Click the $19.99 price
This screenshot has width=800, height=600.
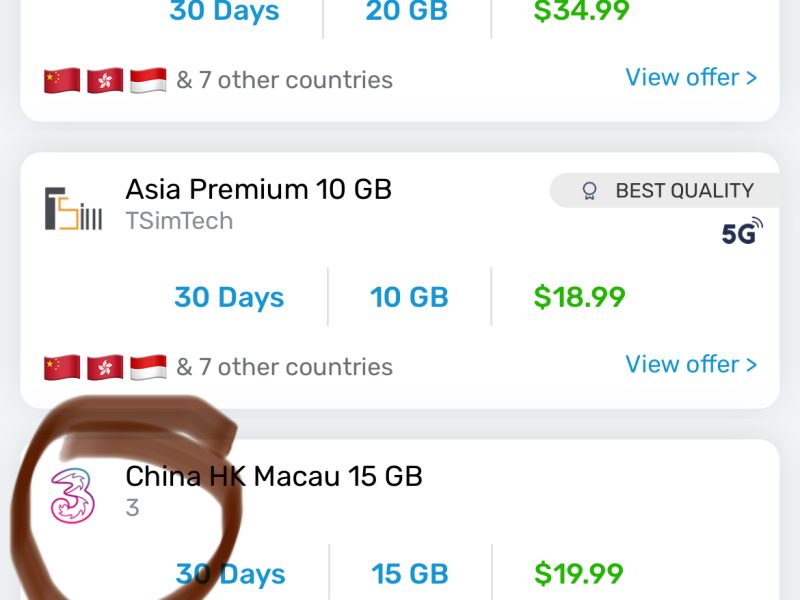[x=580, y=574]
